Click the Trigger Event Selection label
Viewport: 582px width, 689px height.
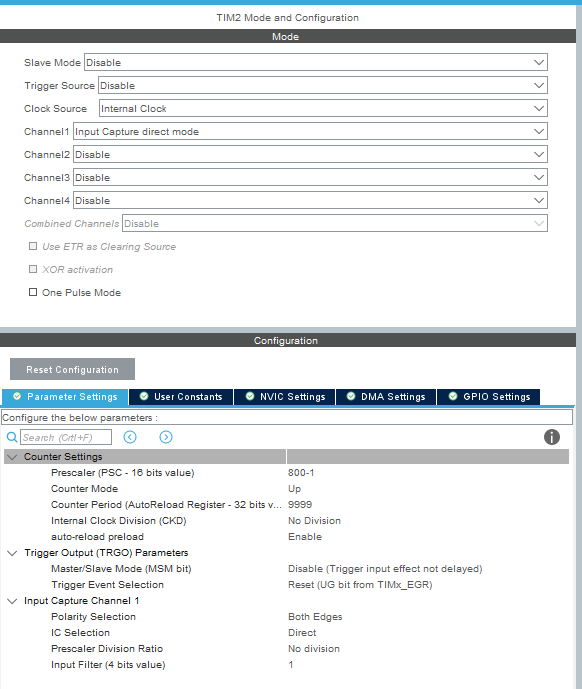coord(107,585)
